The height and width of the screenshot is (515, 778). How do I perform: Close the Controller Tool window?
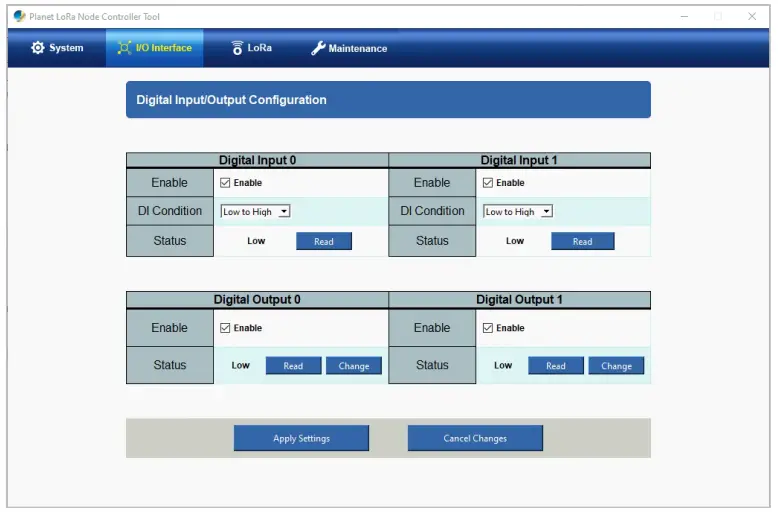click(x=752, y=16)
